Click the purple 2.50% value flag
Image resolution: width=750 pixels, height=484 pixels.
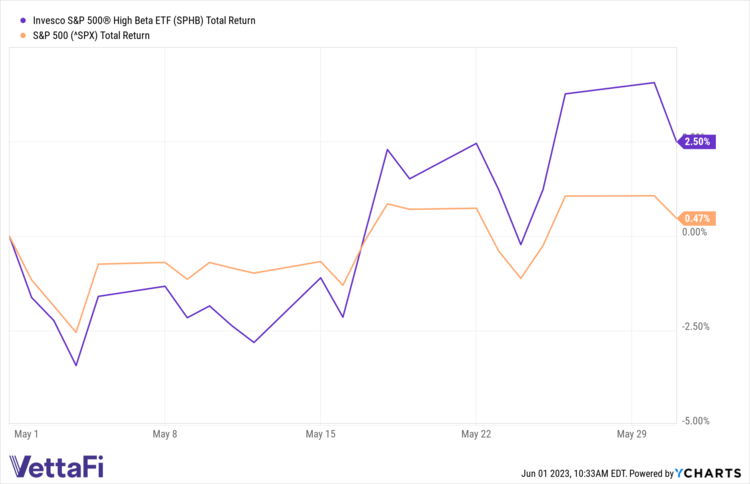click(x=696, y=142)
